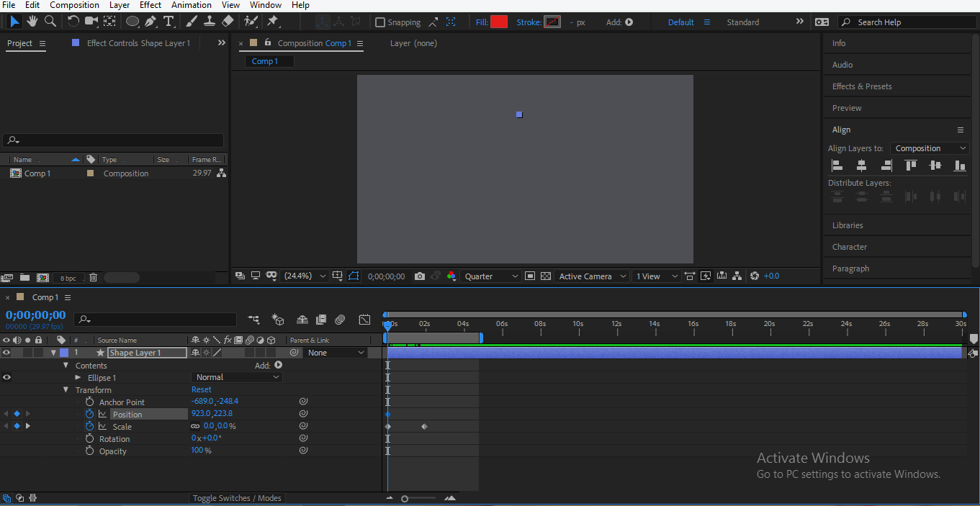Expand the Ellipse 1 group
The image size is (980, 506).
[78, 377]
